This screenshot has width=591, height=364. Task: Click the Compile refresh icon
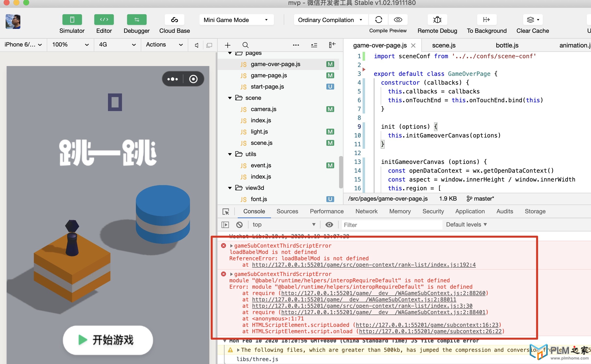tap(378, 20)
